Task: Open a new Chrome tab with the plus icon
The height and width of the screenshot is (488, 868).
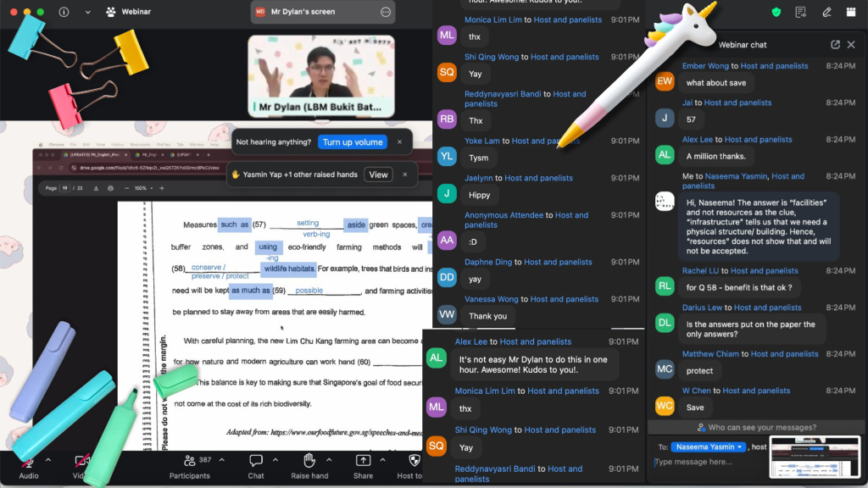Action: (209, 155)
